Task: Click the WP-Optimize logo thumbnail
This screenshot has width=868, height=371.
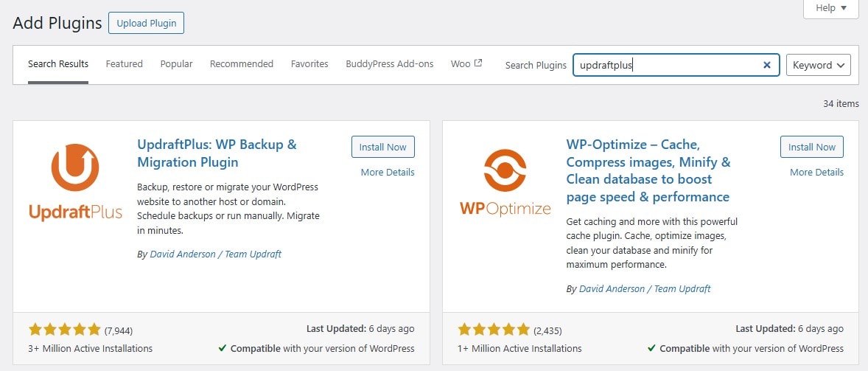Action: click(x=505, y=181)
